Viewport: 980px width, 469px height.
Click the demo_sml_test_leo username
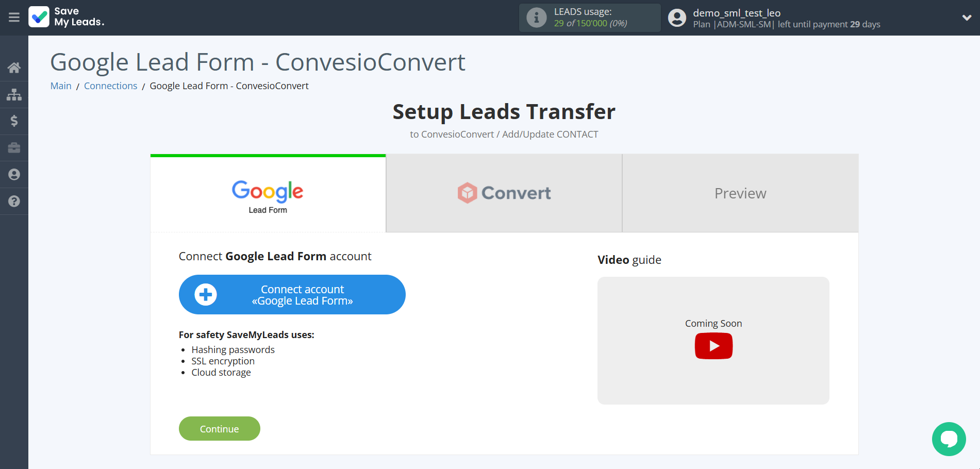[x=737, y=13]
